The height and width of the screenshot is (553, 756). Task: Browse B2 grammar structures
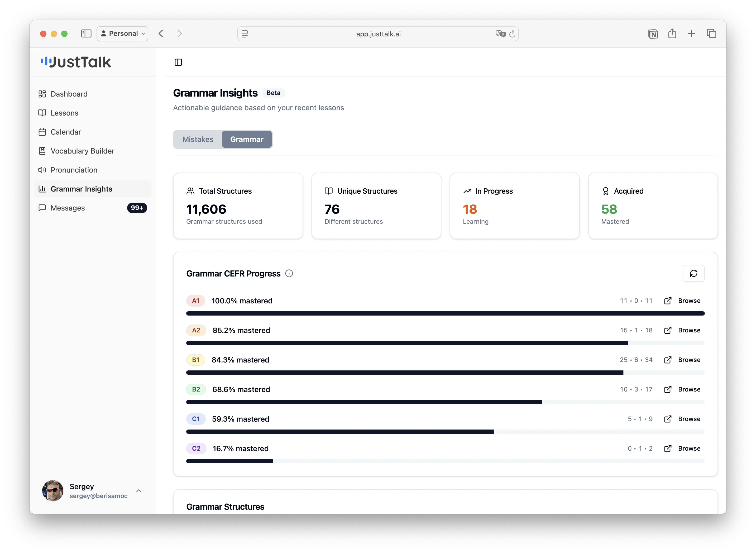[x=682, y=389]
